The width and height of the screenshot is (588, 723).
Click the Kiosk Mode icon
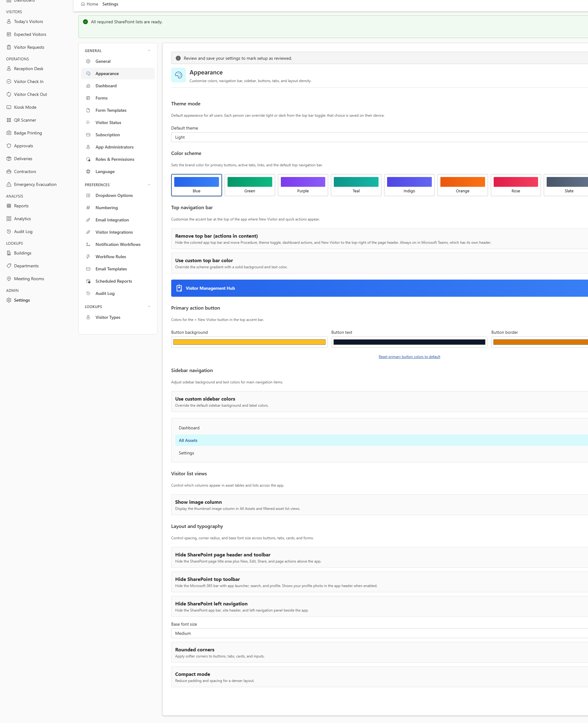(x=9, y=107)
